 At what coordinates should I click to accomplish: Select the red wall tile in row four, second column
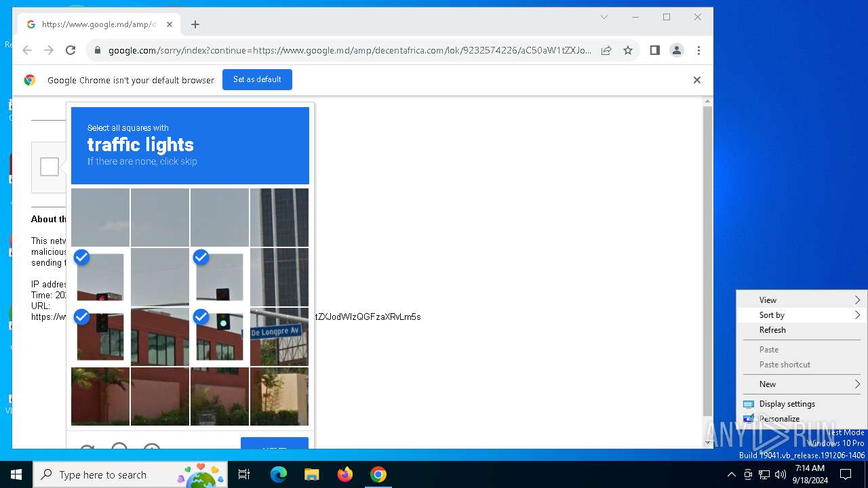tap(160, 396)
